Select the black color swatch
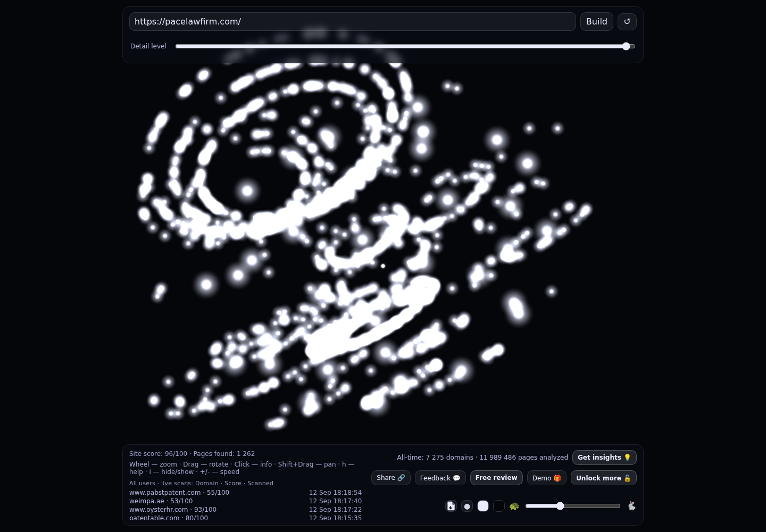This screenshot has width=766, height=532. pos(499,506)
